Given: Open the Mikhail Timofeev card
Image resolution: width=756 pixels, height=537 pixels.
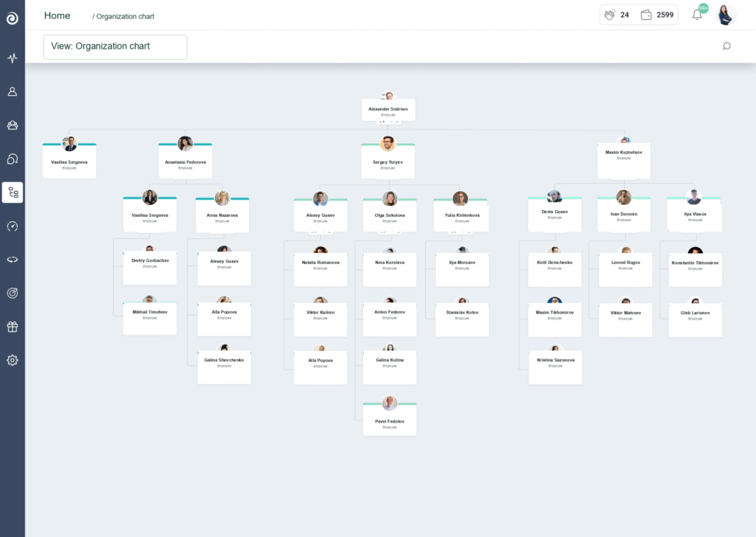Looking at the screenshot, I should click(149, 319).
